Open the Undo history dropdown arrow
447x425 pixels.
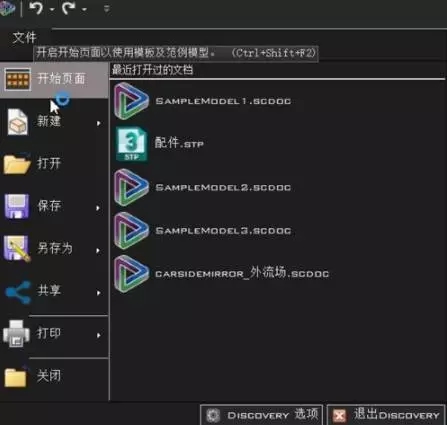pyautogui.click(x=52, y=9)
